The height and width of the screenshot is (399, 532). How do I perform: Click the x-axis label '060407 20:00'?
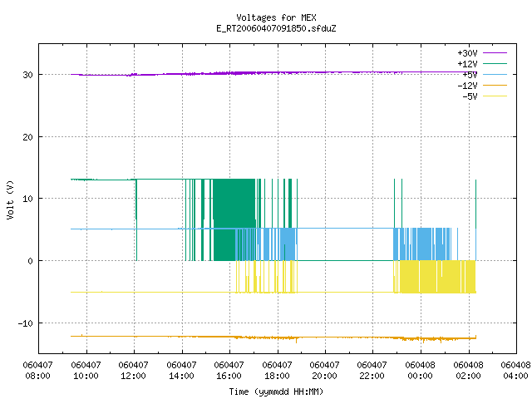(x=325, y=371)
